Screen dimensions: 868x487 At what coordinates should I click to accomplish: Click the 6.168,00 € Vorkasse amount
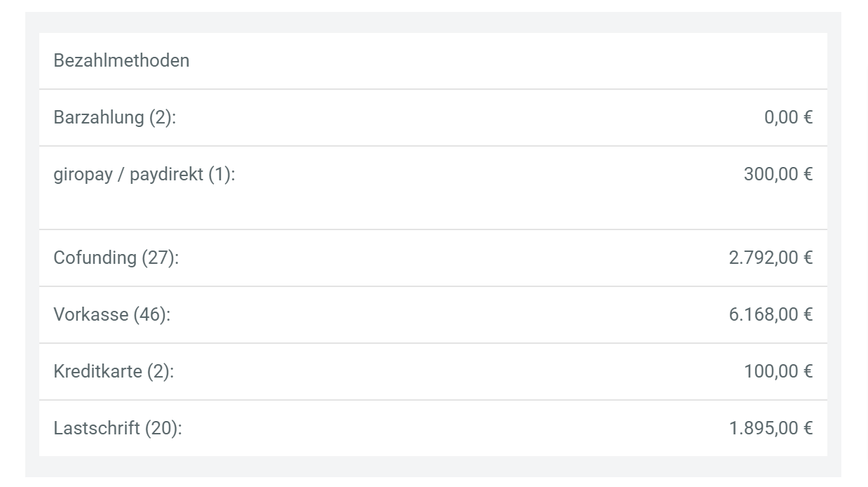(771, 314)
